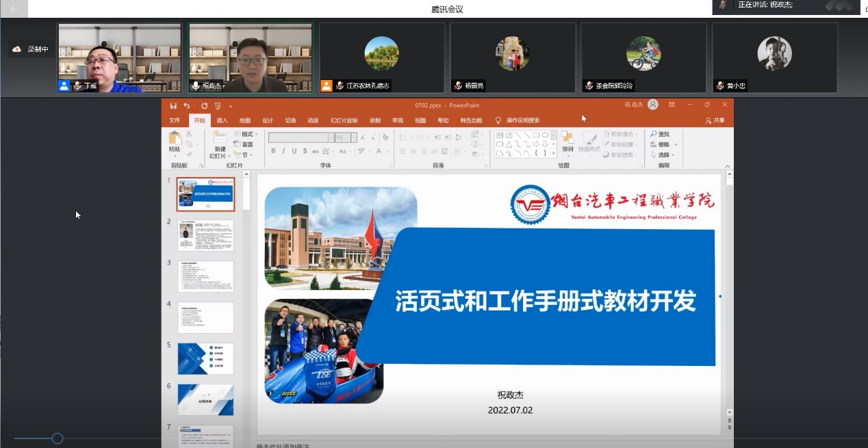Click the Paste (粘贴) clipboard icon

click(x=175, y=141)
